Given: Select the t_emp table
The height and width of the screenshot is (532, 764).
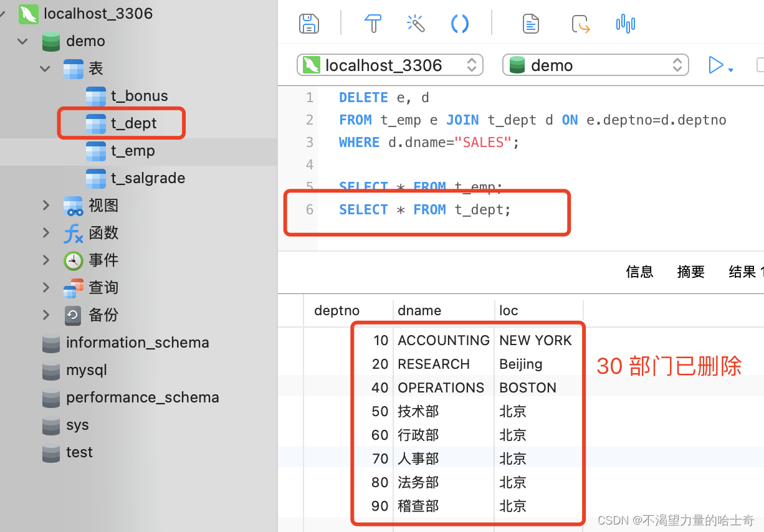Looking at the screenshot, I should point(133,151).
